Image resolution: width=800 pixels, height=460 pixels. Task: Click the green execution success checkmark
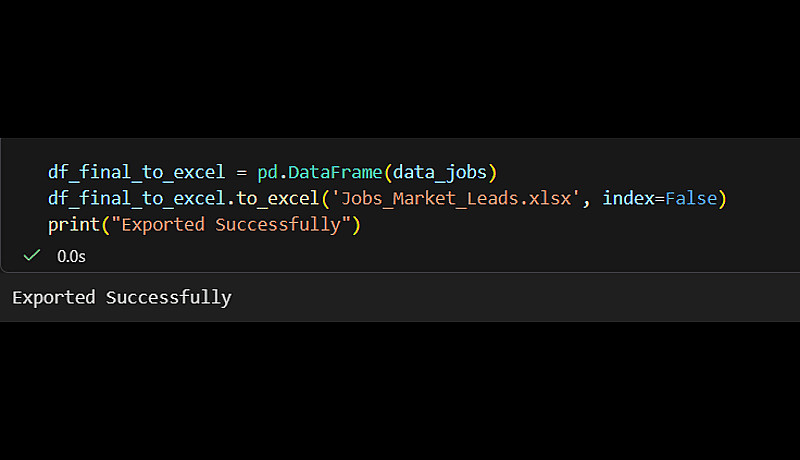[32, 256]
